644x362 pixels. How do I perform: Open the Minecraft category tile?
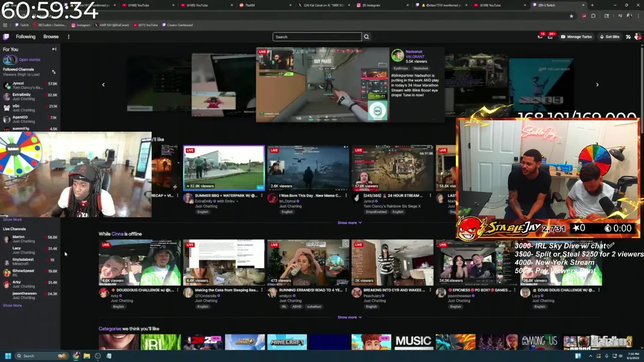pos(287,342)
